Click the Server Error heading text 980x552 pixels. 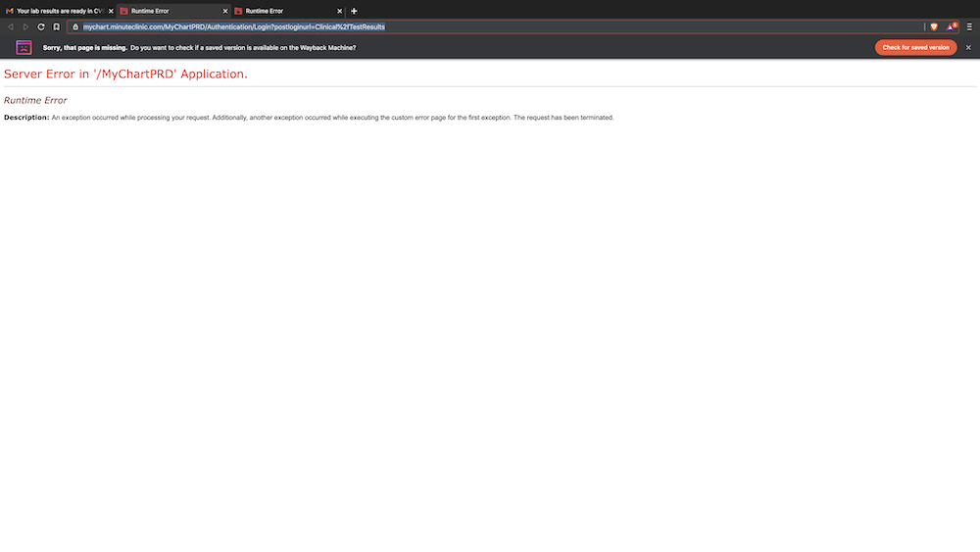coord(125,74)
